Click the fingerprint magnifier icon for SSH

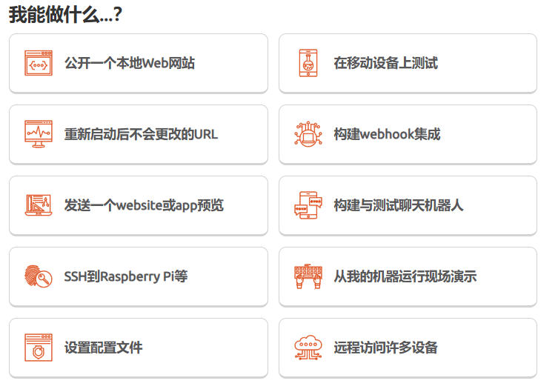click(x=39, y=276)
